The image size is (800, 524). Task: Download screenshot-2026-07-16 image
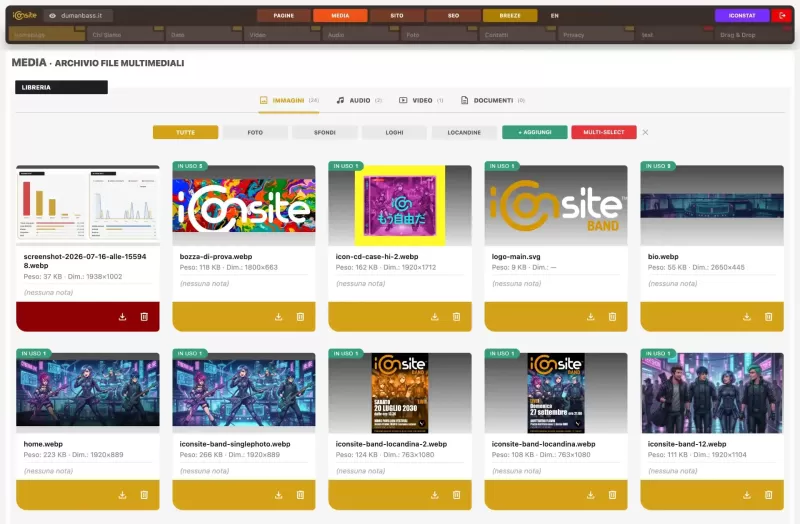tap(122, 317)
